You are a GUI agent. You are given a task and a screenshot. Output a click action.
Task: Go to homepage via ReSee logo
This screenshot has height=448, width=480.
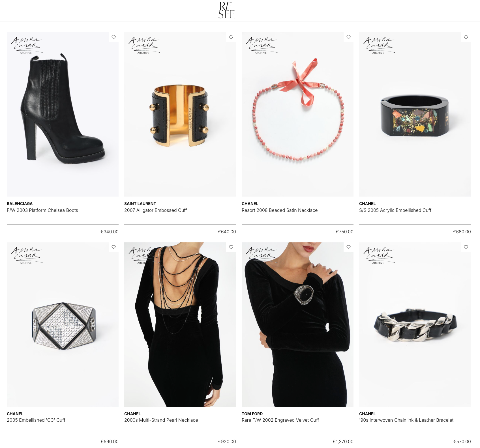pos(226,10)
